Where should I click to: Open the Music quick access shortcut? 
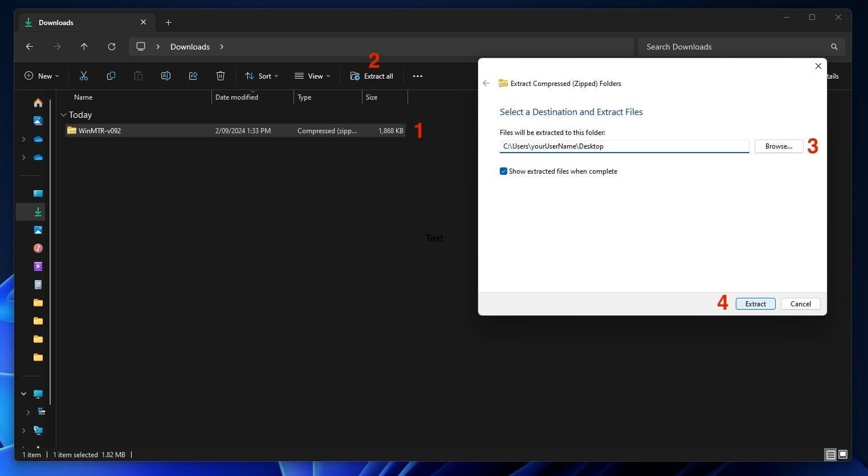[38, 248]
